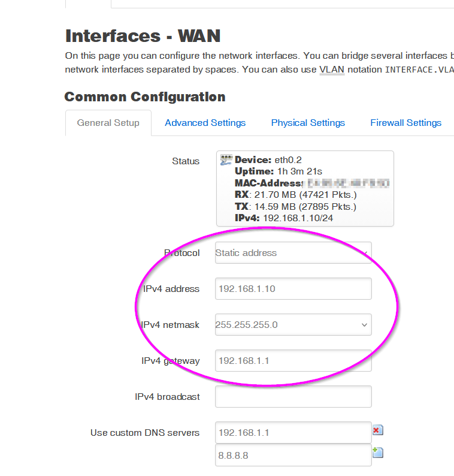Focus the IPv4 address field
The height and width of the screenshot is (476, 454).
293,289
